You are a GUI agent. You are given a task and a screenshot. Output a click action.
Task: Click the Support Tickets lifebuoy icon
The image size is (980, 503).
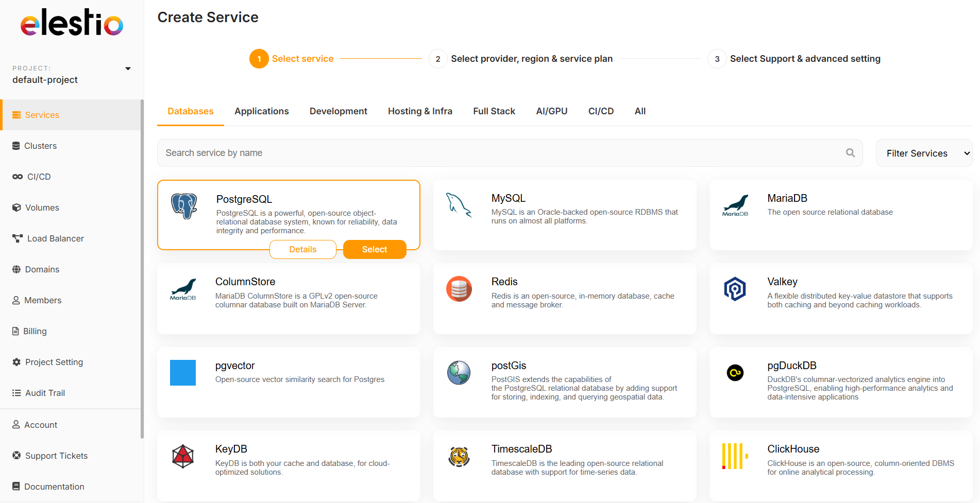(16, 456)
